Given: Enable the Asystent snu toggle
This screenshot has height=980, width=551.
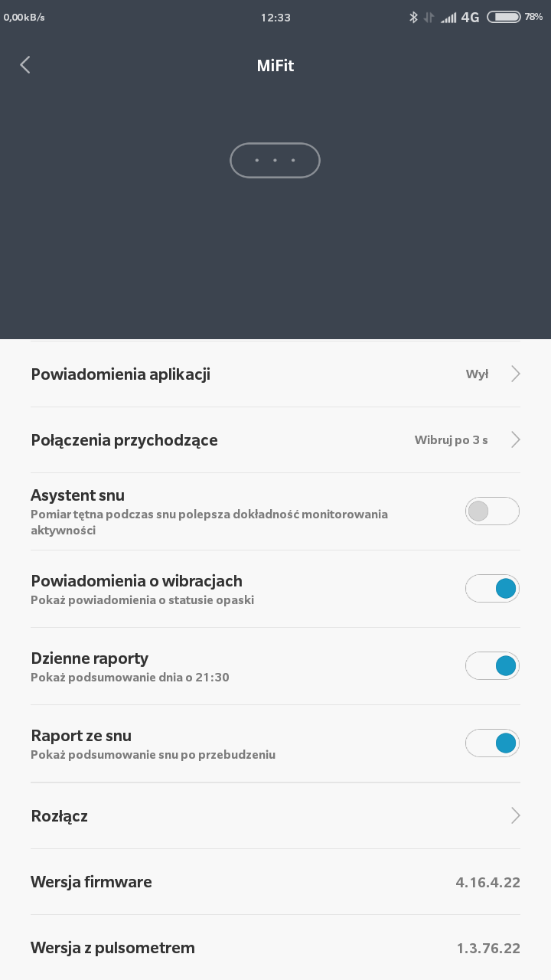Looking at the screenshot, I should pos(492,511).
